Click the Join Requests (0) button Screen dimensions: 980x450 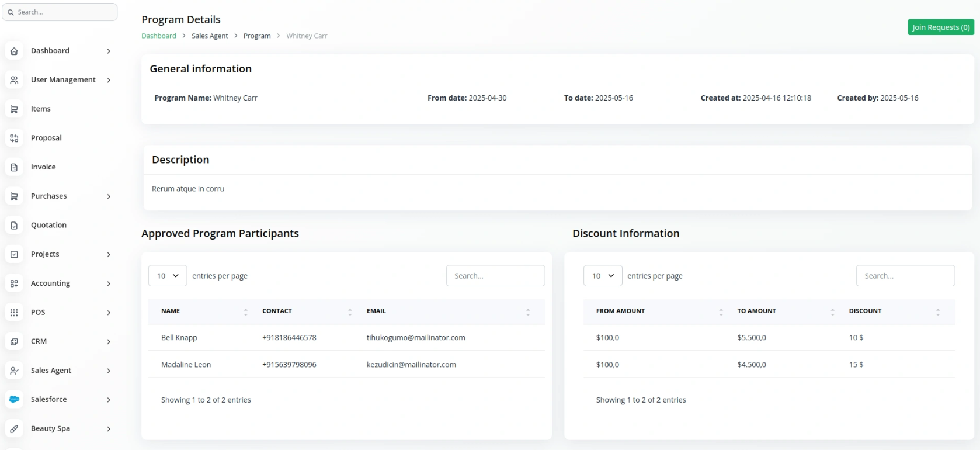click(x=940, y=27)
